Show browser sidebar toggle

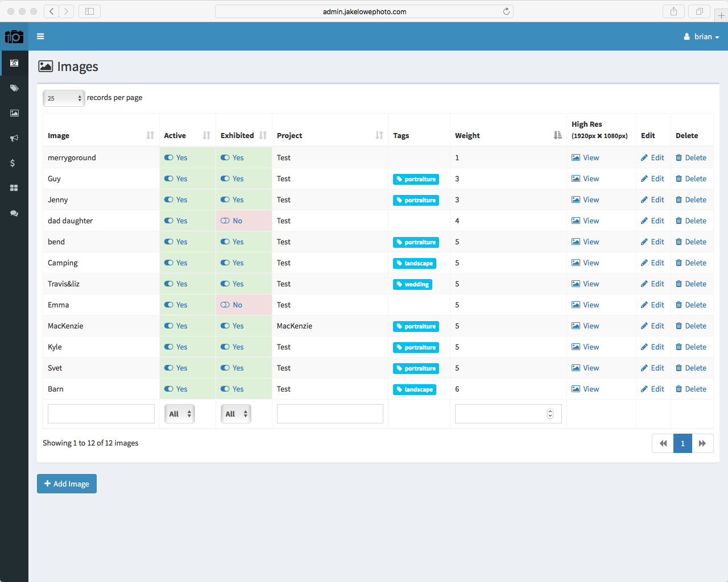pyautogui.click(x=89, y=11)
